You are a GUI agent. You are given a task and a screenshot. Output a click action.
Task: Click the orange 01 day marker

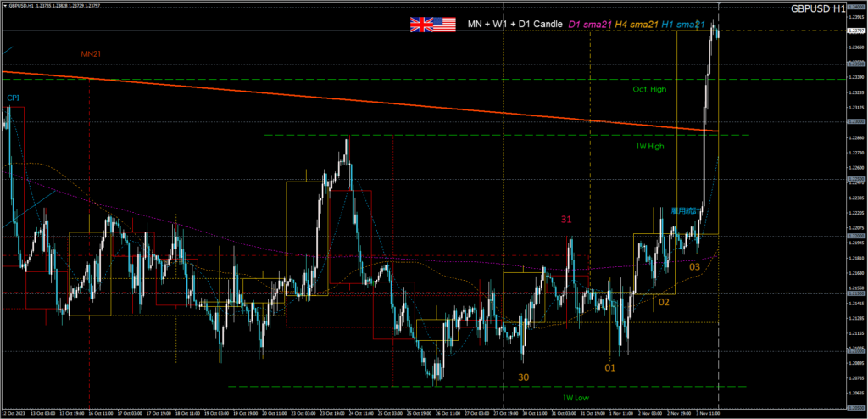(x=609, y=368)
